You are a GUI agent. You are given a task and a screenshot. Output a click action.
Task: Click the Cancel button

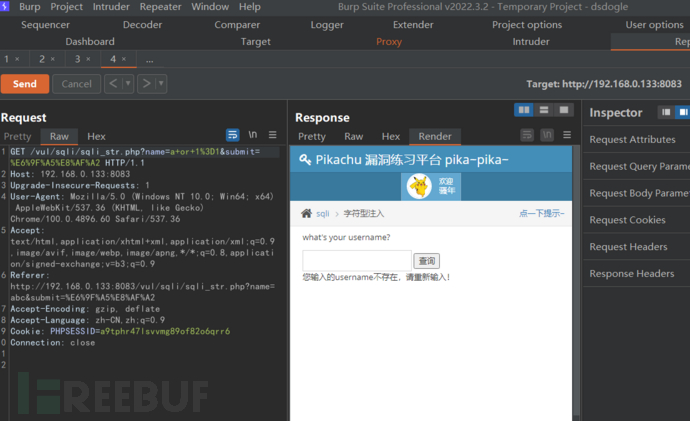click(x=77, y=84)
